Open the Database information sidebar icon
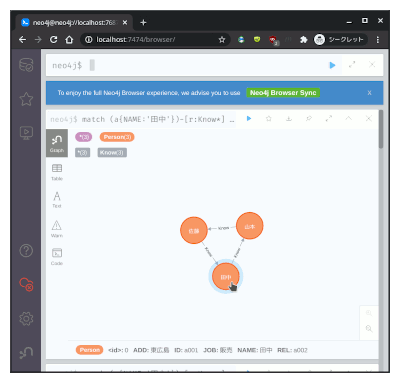The width and height of the screenshot is (400, 383). click(26, 65)
